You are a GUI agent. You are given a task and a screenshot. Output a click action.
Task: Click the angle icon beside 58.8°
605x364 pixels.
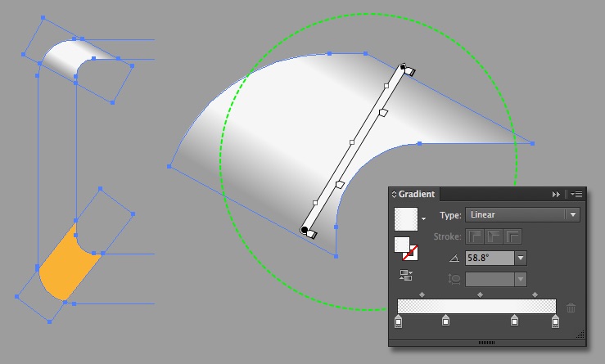[x=454, y=258]
